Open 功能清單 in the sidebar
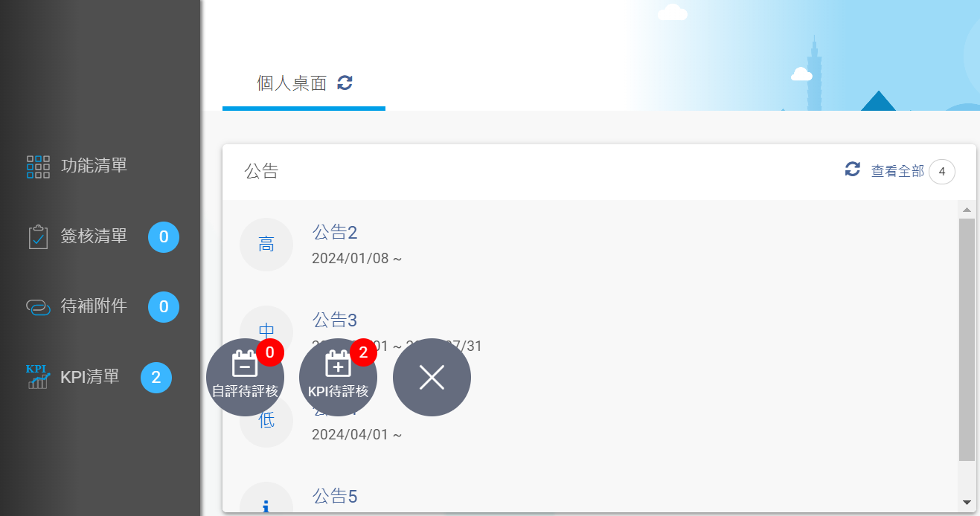The width and height of the screenshot is (980, 516). coord(94,165)
